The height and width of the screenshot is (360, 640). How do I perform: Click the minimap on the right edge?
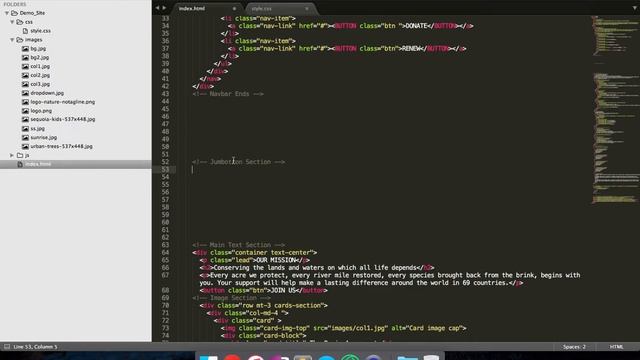615,110
